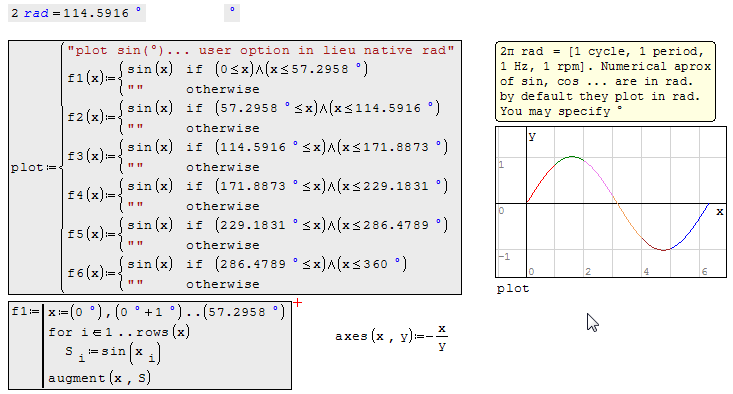733x394 pixels.
Task: Click the f3(x) condition with 171.8873
Action: click(x=331, y=147)
